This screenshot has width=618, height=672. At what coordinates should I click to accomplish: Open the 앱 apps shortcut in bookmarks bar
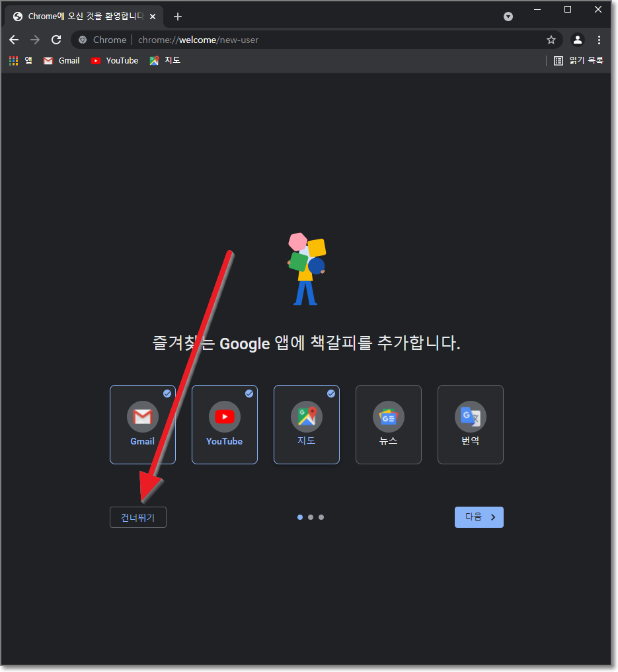(x=20, y=60)
